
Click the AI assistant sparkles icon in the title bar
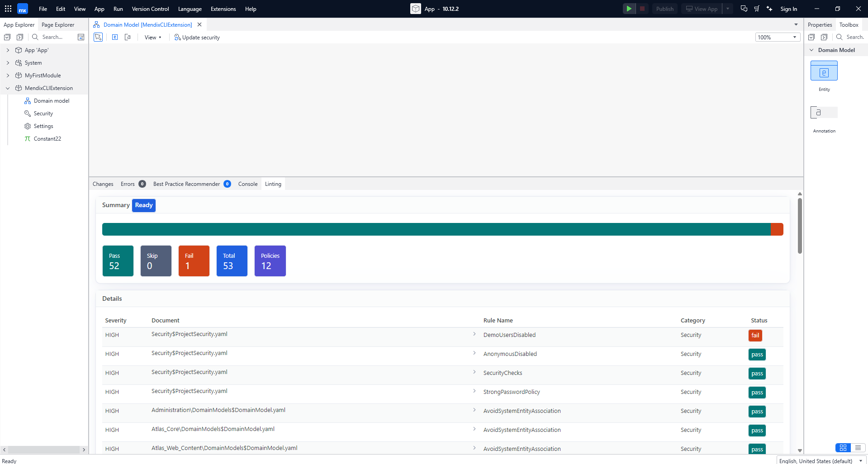769,9
